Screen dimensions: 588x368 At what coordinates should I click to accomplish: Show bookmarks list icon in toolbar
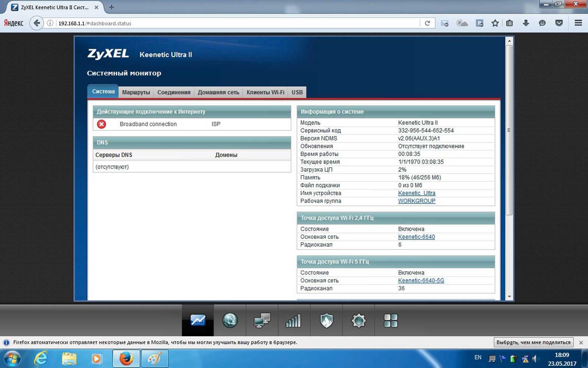click(x=509, y=23)
